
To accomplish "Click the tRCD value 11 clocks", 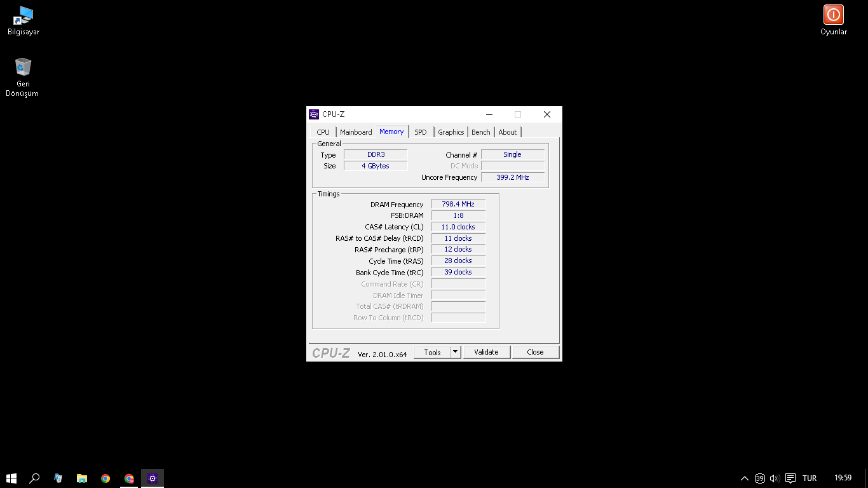I will (x=458, y=238).
